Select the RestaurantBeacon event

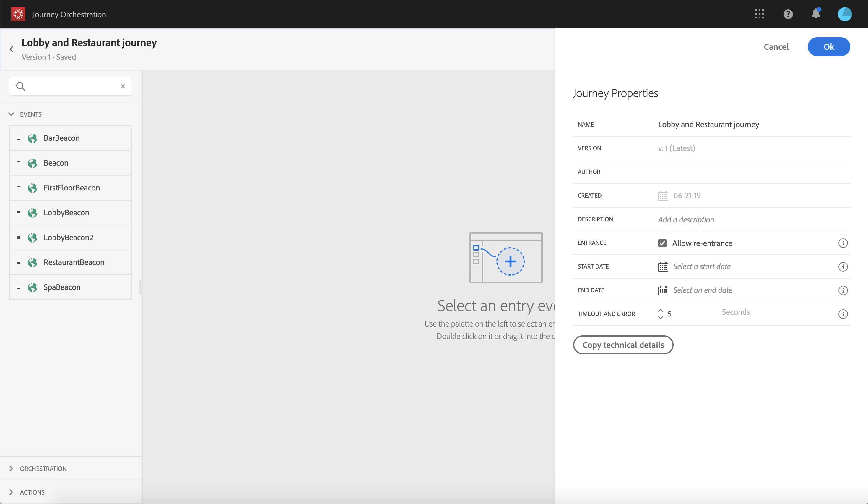coord(74,262)
